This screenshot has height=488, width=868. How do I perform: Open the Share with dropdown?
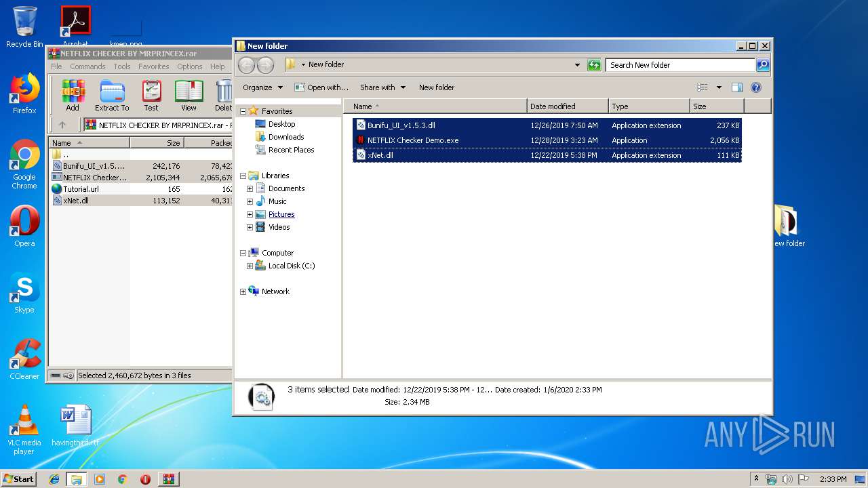coord(382,87)
